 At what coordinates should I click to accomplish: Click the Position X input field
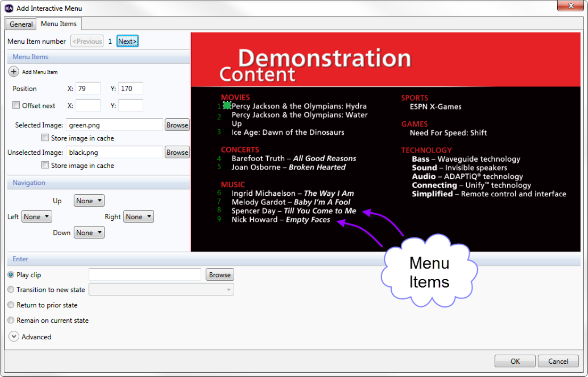88,88
